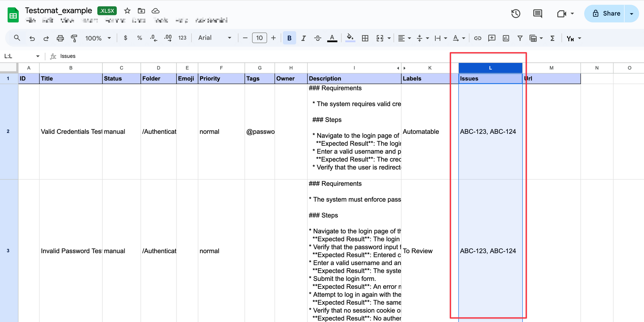The width and height of the screenshot is (644, 322).
Task: Open the functions (sum) menu
Action: tap(552, 38)
